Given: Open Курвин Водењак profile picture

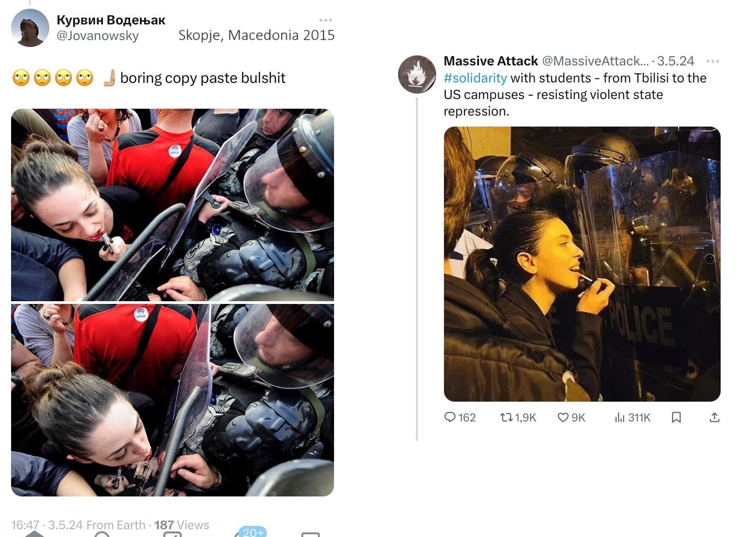Looking at the screenshot, I should click(x=30, y=28).
